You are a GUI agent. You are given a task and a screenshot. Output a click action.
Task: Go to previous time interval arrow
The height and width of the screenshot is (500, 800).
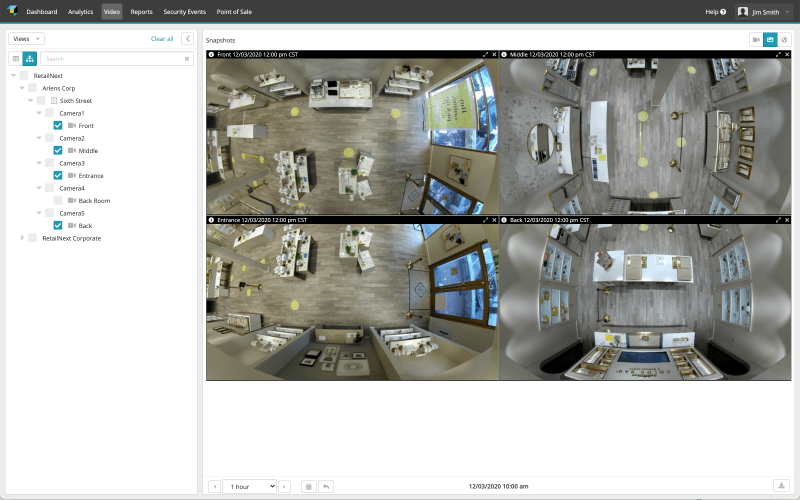click(215, 487)
